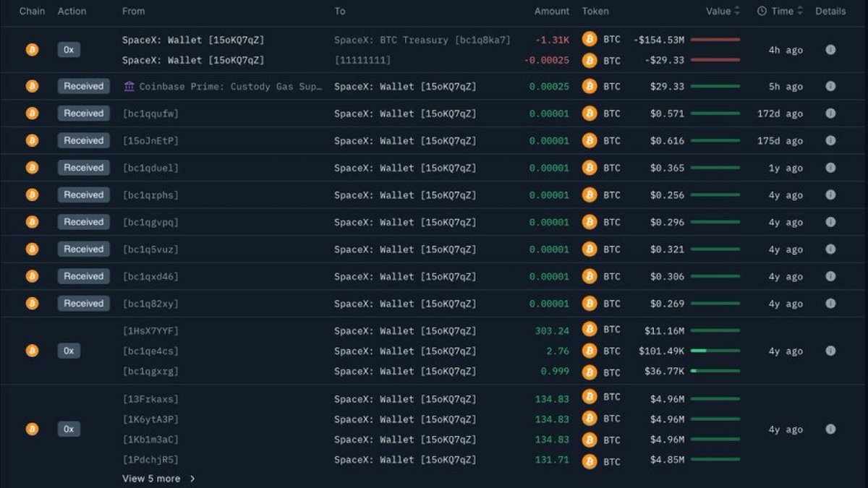Screen dimensions: 868x488
Task: Open Coinbase Prime: Custody Gas Sup… sender link
Action: coord(231,86)
